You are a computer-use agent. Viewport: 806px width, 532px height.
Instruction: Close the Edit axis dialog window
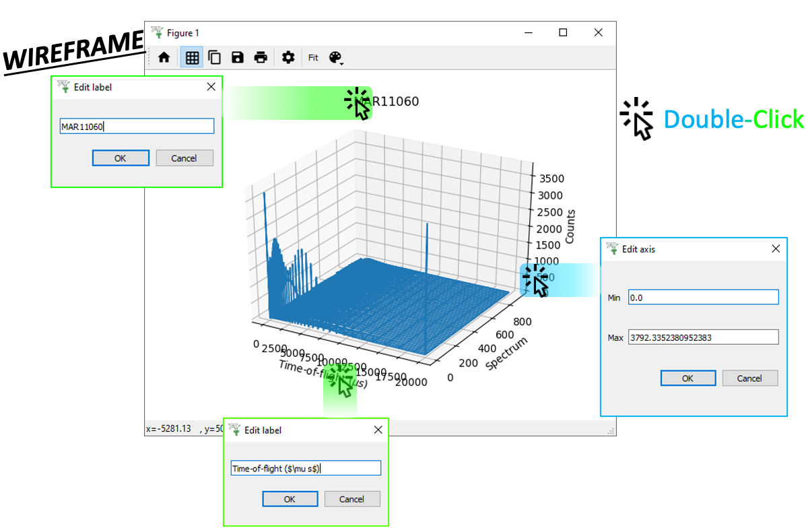pos(776,248)
